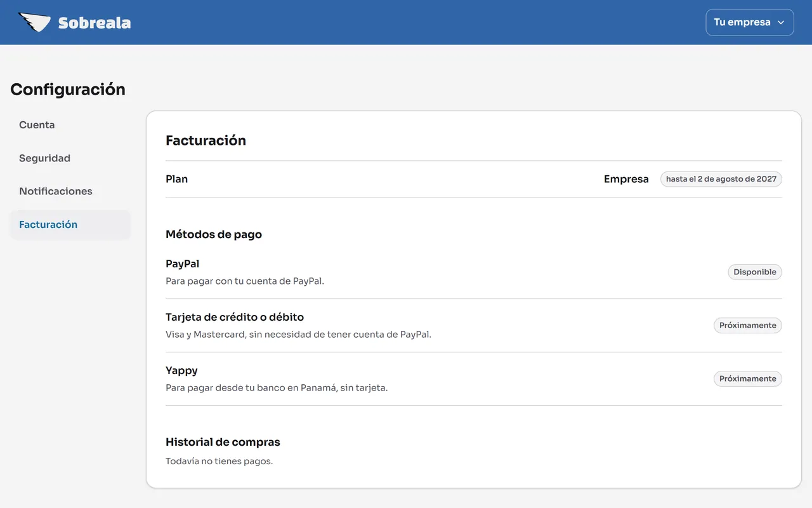Click the Empresa plan name
Screen dimensions: 812x508
[626, 179]
